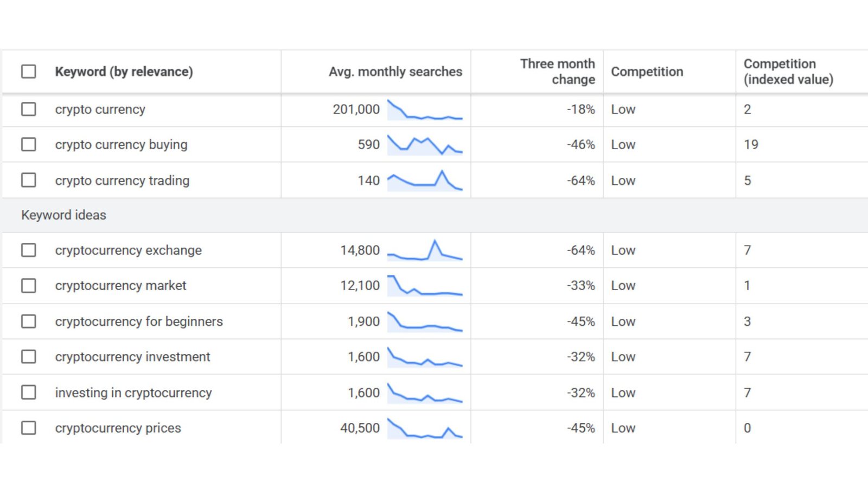Check the cryptocurrency exchange checkbox
This screenshot has height=488, width=868.
pos(28,250)
